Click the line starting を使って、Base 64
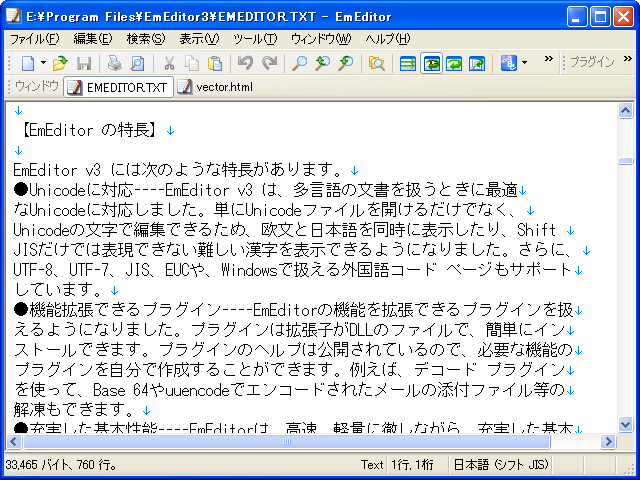 point(289,390)
